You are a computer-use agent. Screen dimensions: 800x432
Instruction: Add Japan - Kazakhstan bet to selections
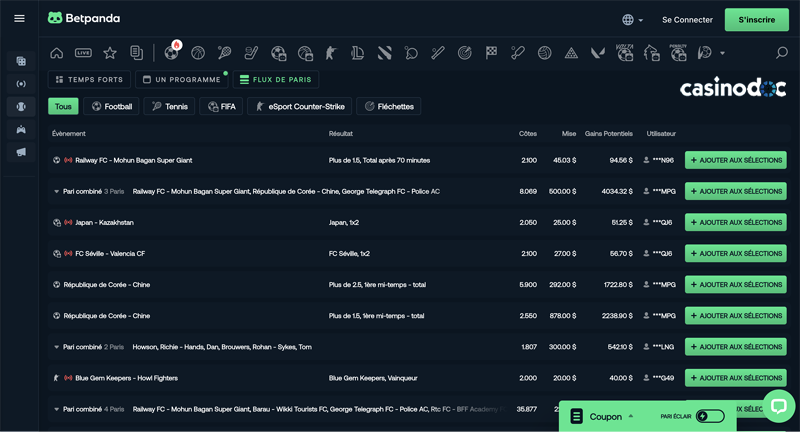click(x=736, y=222)
